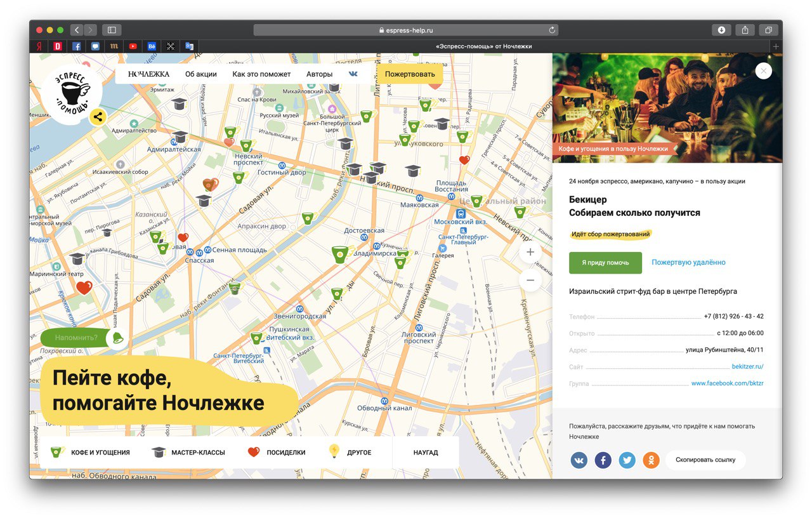Open the Как это поможет menu item
This screenshot has height=518, width=812.
(261, 74)
